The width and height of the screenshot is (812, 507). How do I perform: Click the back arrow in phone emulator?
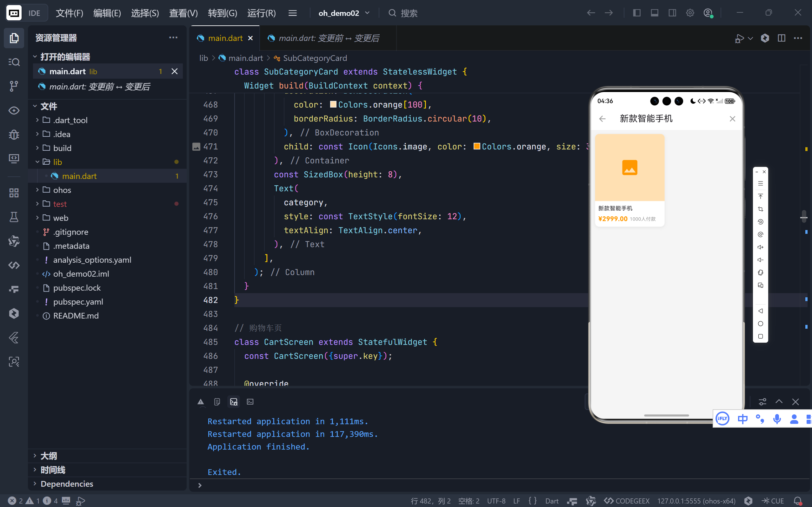602,119
